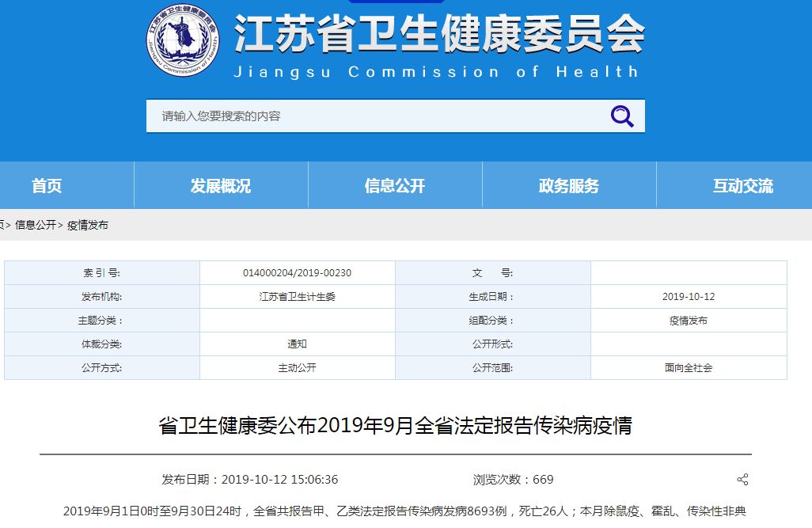Select the 面向全社会 table cell
The height and width of the screenshot is (528, 812).
pyautogui.click(x=689, y=368)
